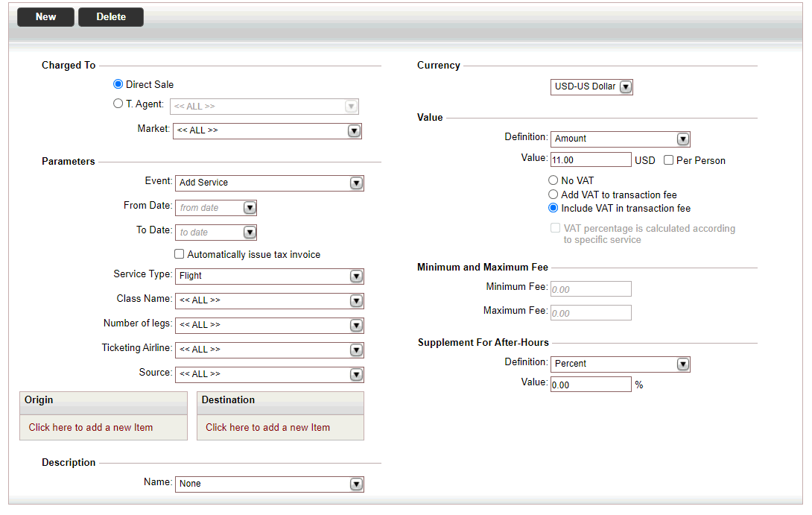Click the Description Name dropdown arrow
This screenshot has height=515, width=812.
[x=356, y=484]
